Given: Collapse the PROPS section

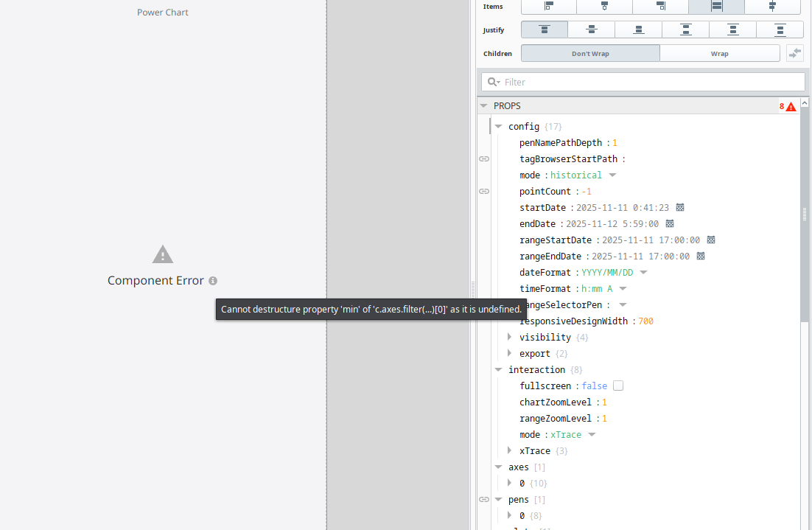Looking at the screenshot, I should 483,105.
